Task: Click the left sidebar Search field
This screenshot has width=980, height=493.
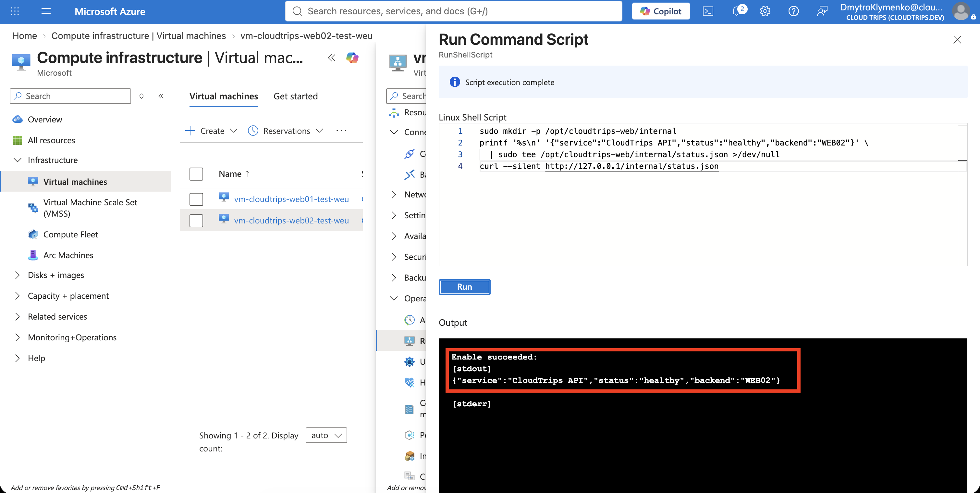Action: pos(70,96)
